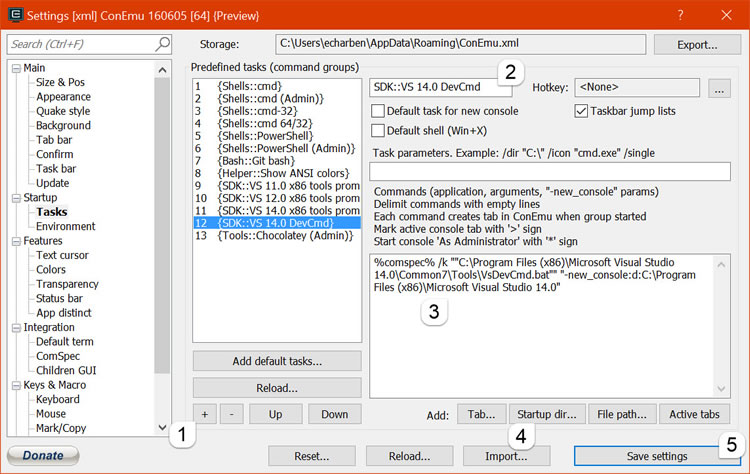
Task: Click the Donate button
Action: pos(43,455)
